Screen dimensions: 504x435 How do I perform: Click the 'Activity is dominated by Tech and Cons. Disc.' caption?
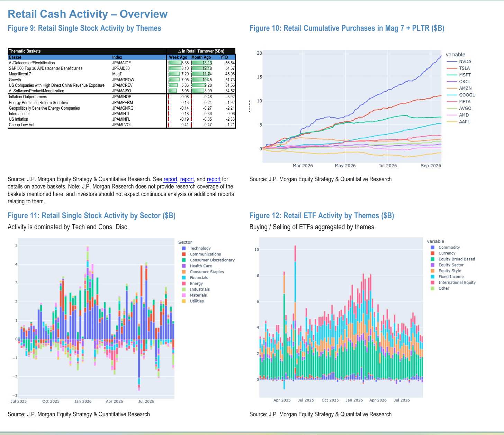(68, 227)
